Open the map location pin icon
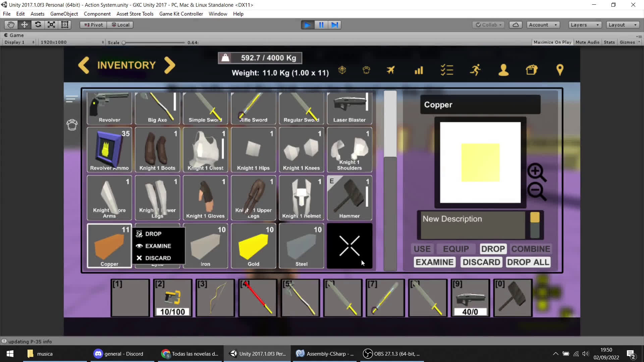644x362 pixels. [x=560, y=70]
